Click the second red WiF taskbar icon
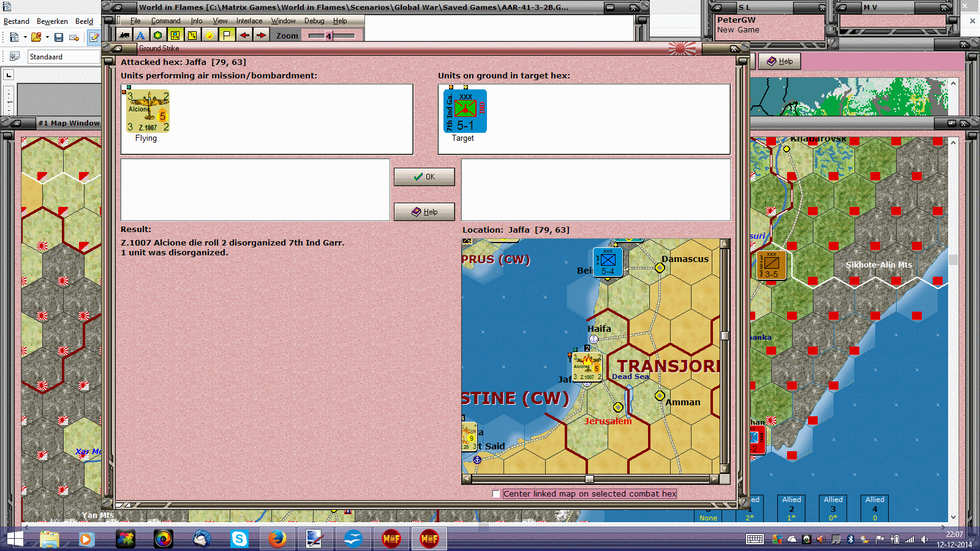The height and width of the screenshot is (551, 980). coord(429,539)
